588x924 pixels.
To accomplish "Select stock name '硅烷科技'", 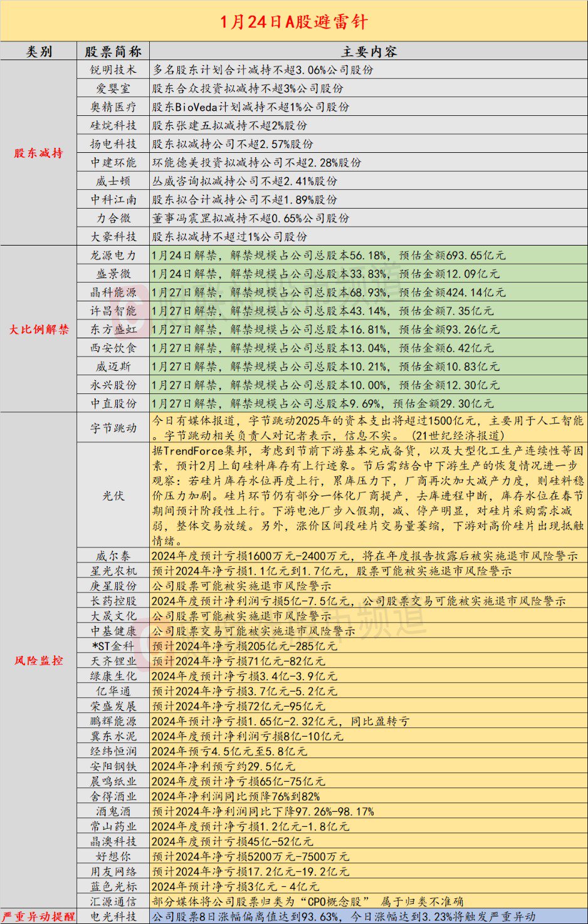I will [x=113, y=125].
